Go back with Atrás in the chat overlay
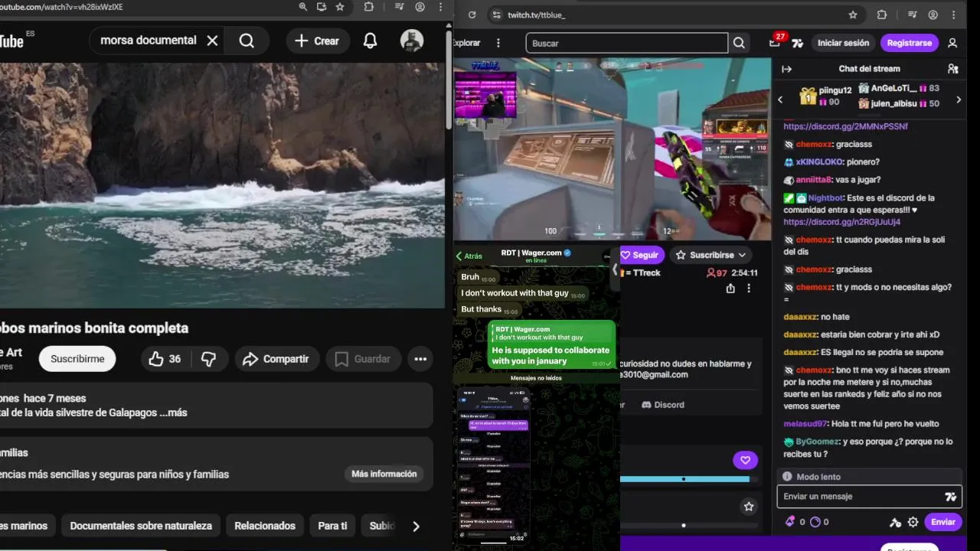The image size is (980, 551). (469, 256)
